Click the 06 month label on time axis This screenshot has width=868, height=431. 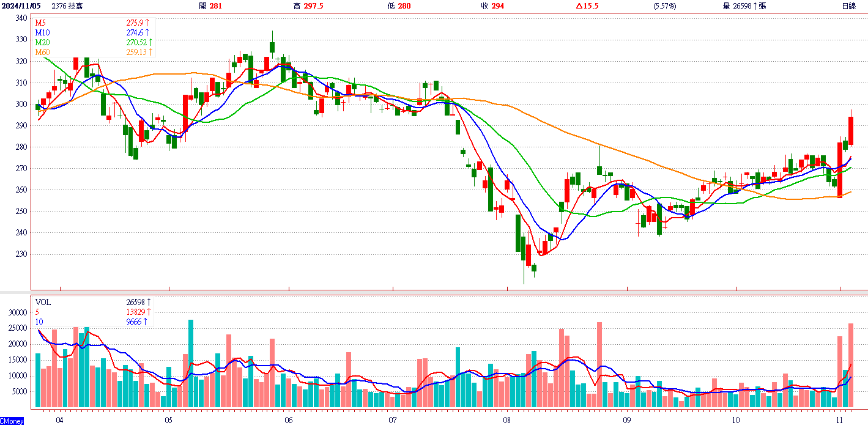coord(289,421)
